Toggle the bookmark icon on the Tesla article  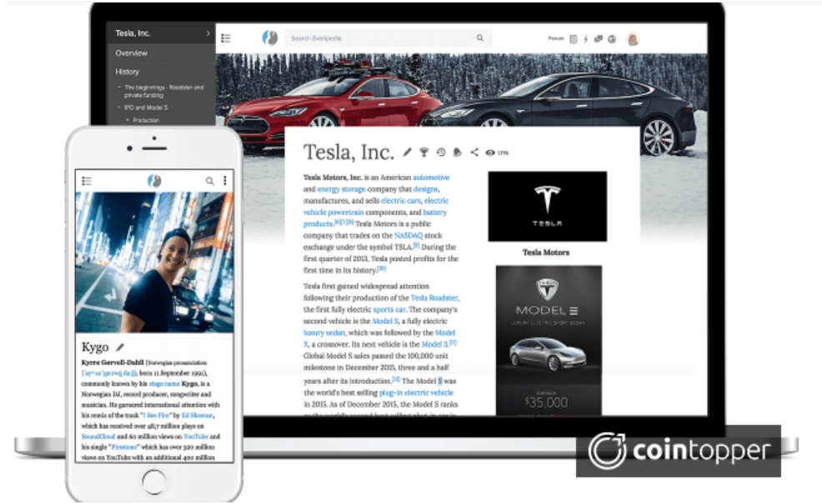point(458,152)
